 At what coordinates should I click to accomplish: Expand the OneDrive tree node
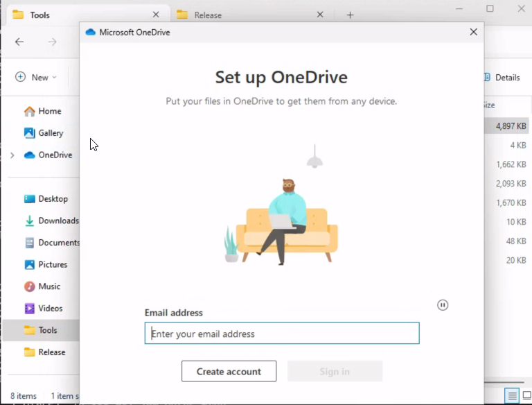pos(12,155)
